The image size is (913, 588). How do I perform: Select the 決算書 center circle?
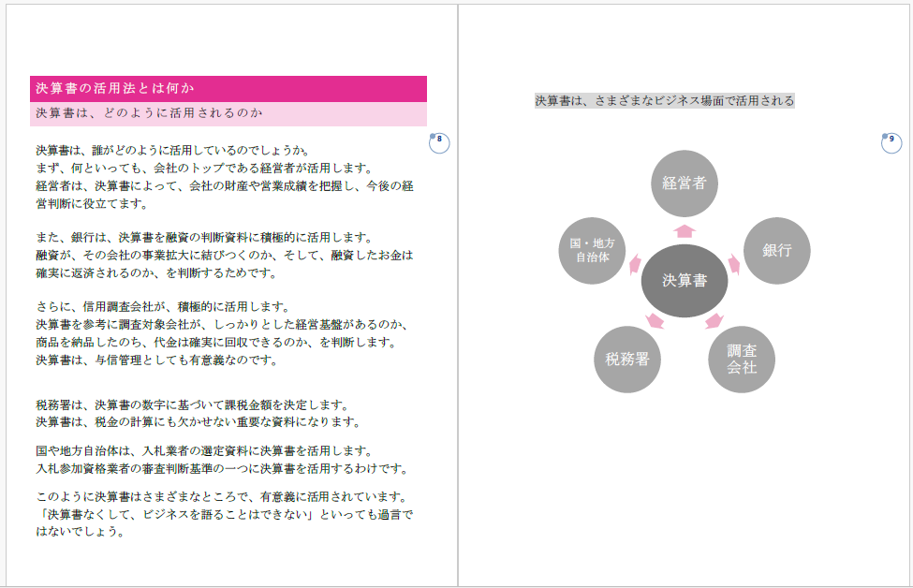[x=685, y=281]
